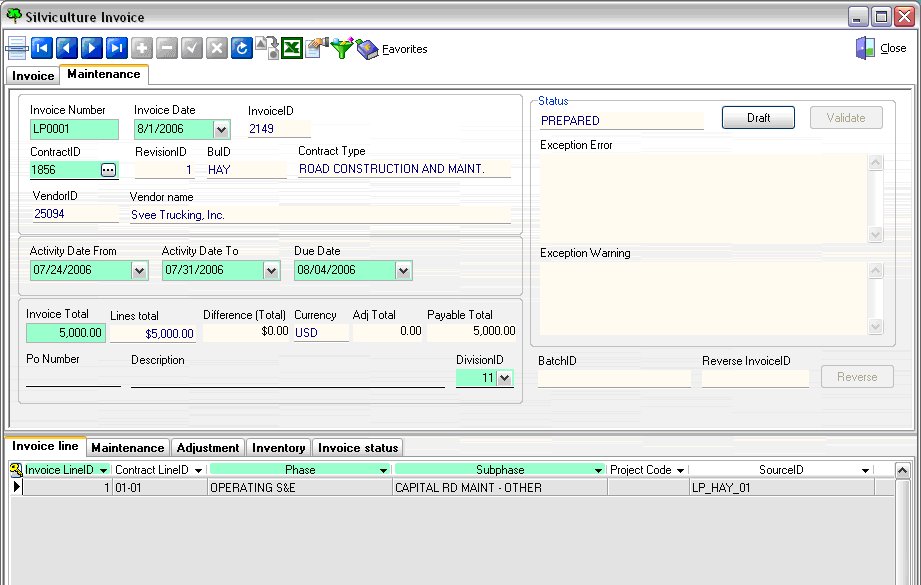Open the Invoice Date dropdown
This screenshot has height=585, width=921.
tap(222, 130)
